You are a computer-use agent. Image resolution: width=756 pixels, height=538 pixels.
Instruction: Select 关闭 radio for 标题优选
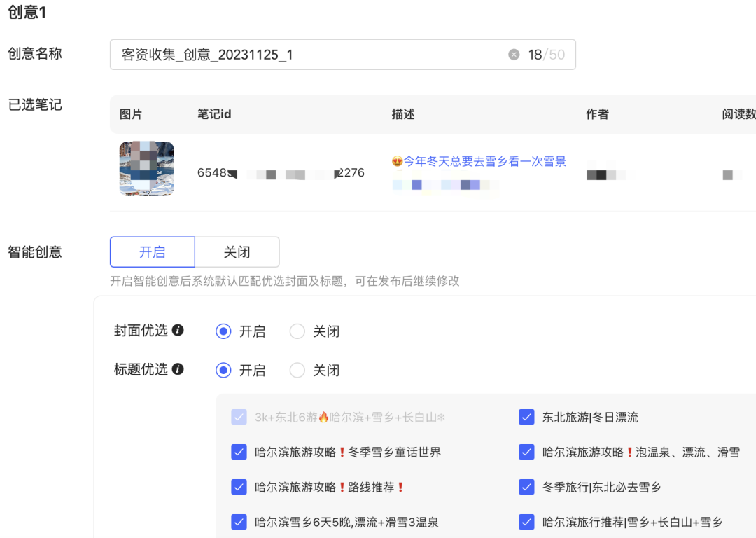(297, 370)
